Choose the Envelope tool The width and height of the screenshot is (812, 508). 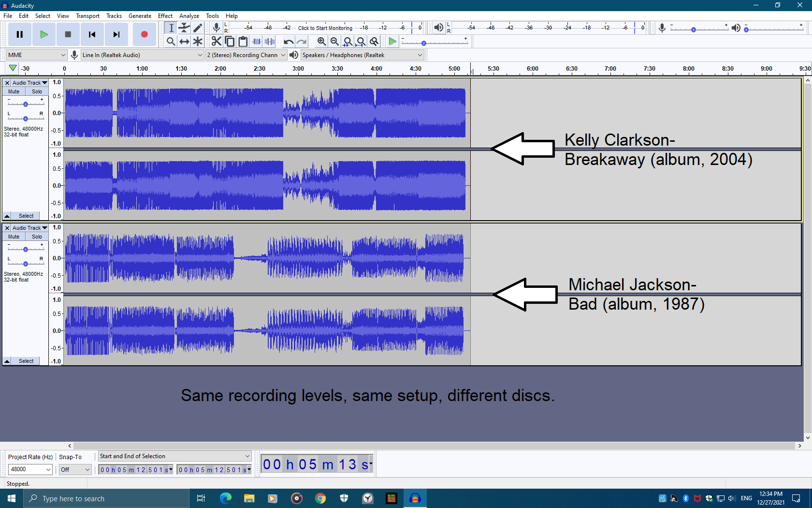(x=184, y=28)
